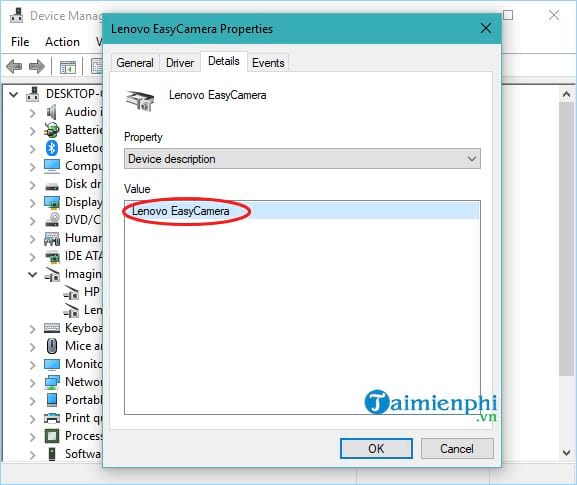Viewport: 577px width, 485px height.
Task: Collapse the Imaging devices tree node
Action: pos(32,275)
